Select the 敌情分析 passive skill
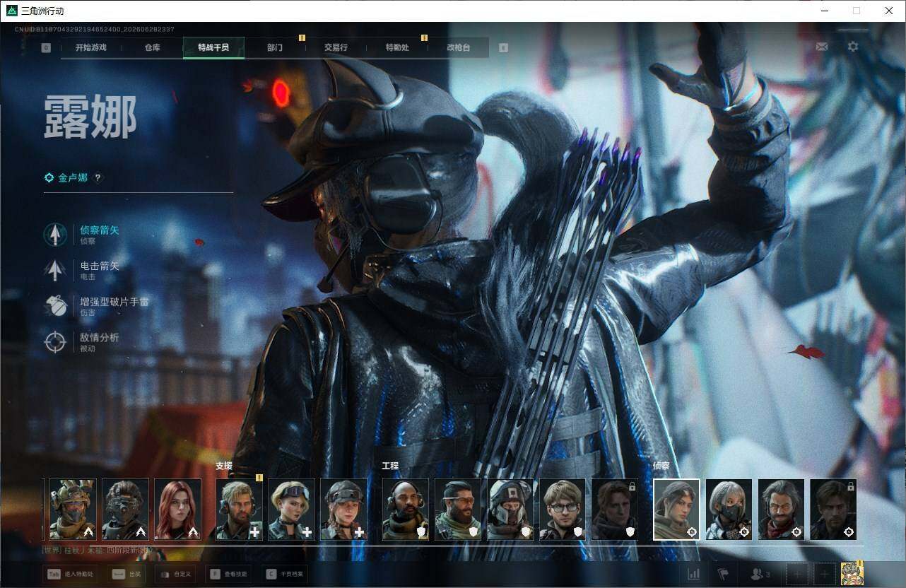This screenshot has width=906, height=588. pos(81,341)
